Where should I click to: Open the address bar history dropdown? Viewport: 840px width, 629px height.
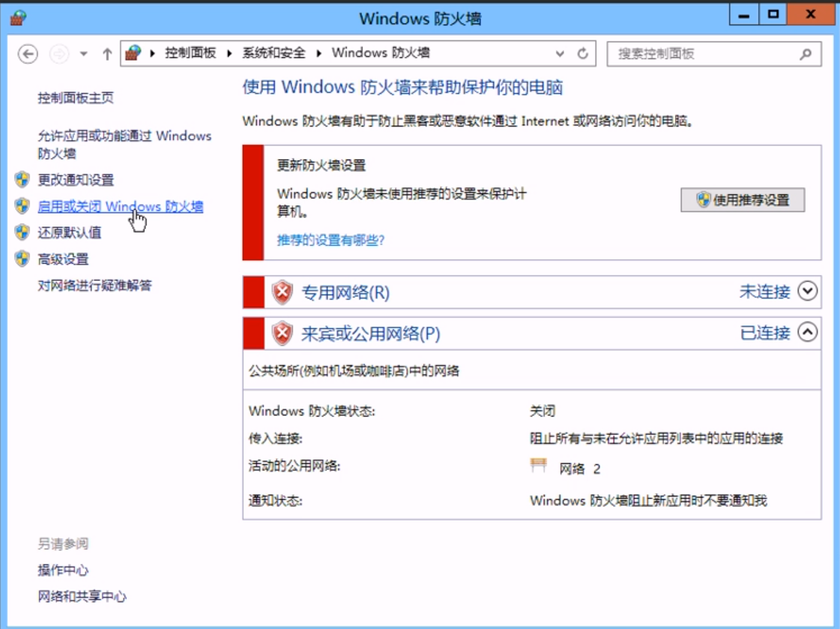(x=560, y=53)
